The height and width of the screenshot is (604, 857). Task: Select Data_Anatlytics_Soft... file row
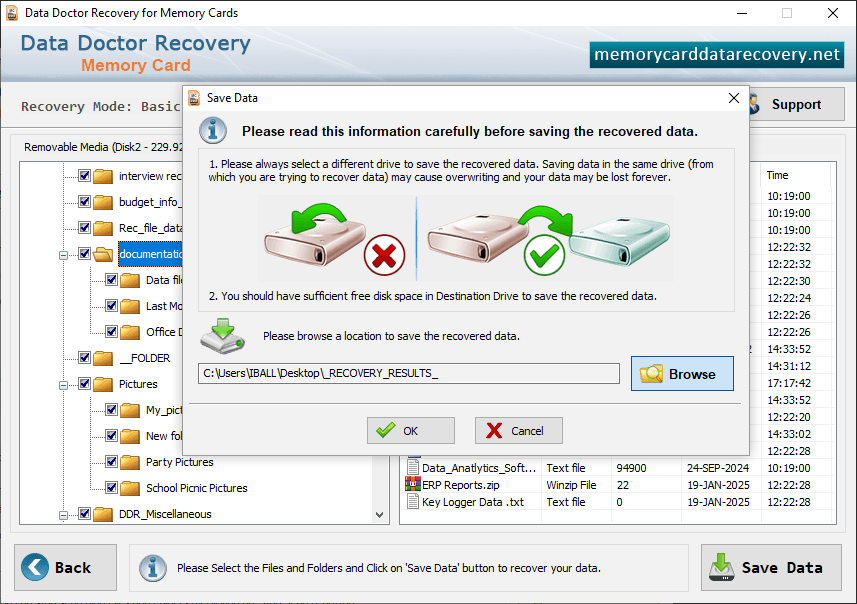tap(618, 468)
